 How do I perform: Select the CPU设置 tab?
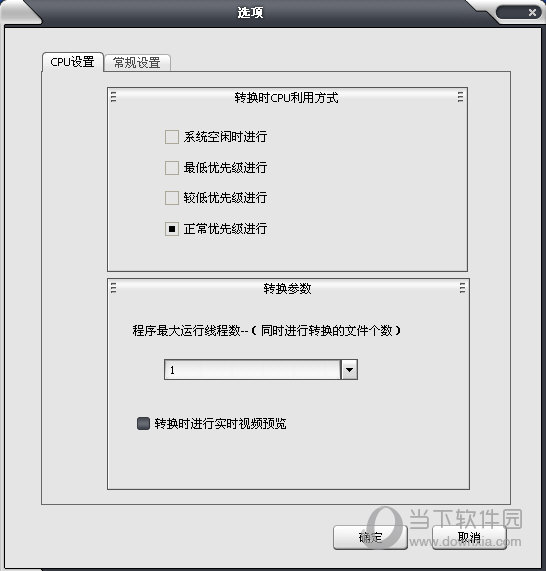[x=72, y=62]
